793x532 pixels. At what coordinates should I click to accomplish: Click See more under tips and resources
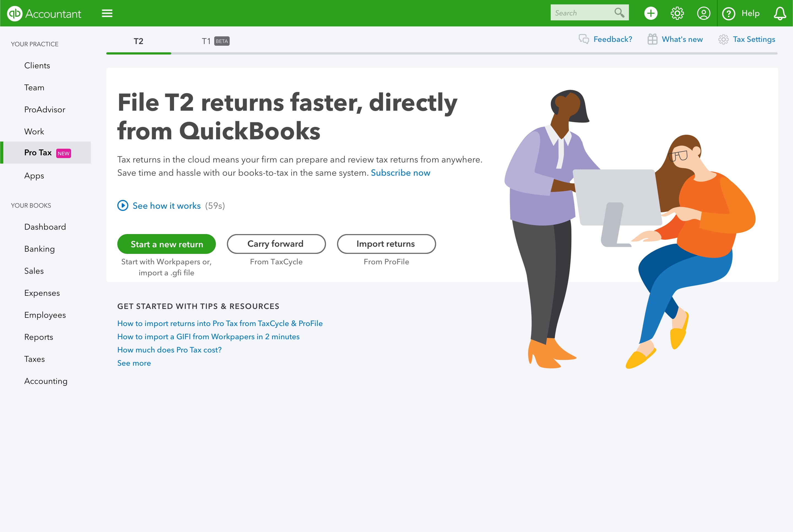(134, 363)
